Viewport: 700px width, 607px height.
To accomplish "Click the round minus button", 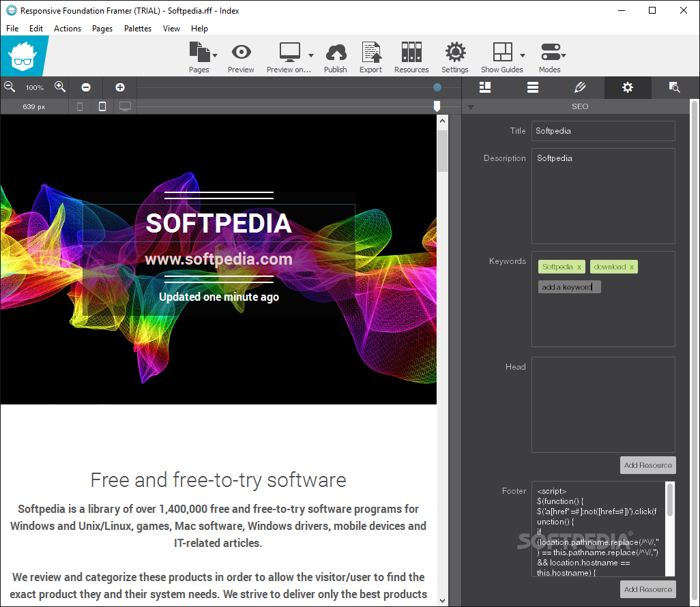I will tap(86, 87).
